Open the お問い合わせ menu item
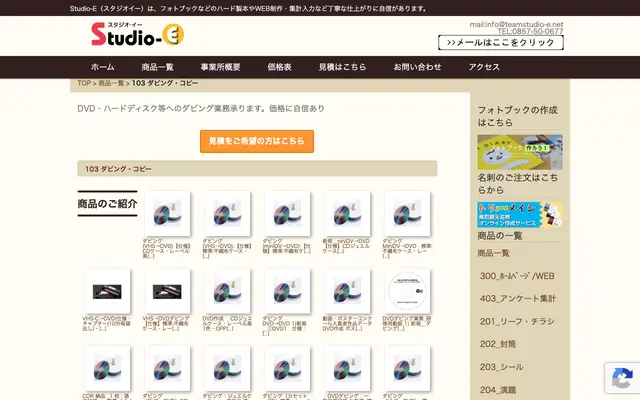Viewport: 640px width, 400px height. tap(417, 67)
